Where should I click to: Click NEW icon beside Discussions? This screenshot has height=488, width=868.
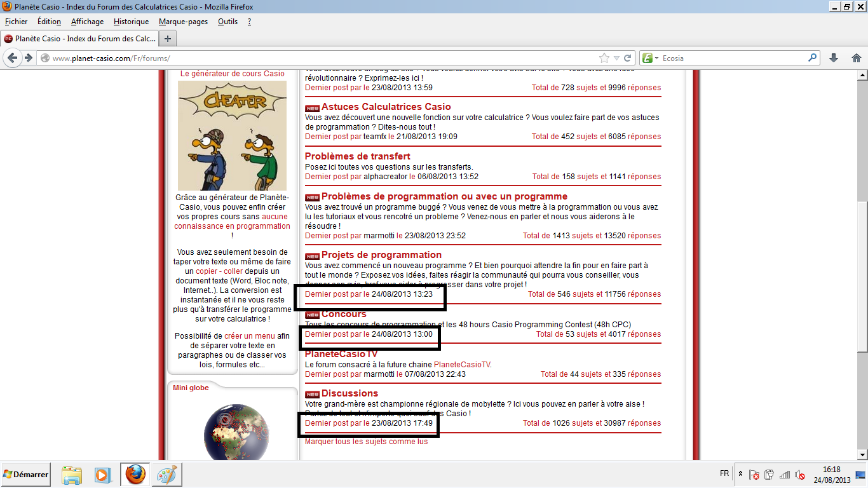click(x=312, y=395)
